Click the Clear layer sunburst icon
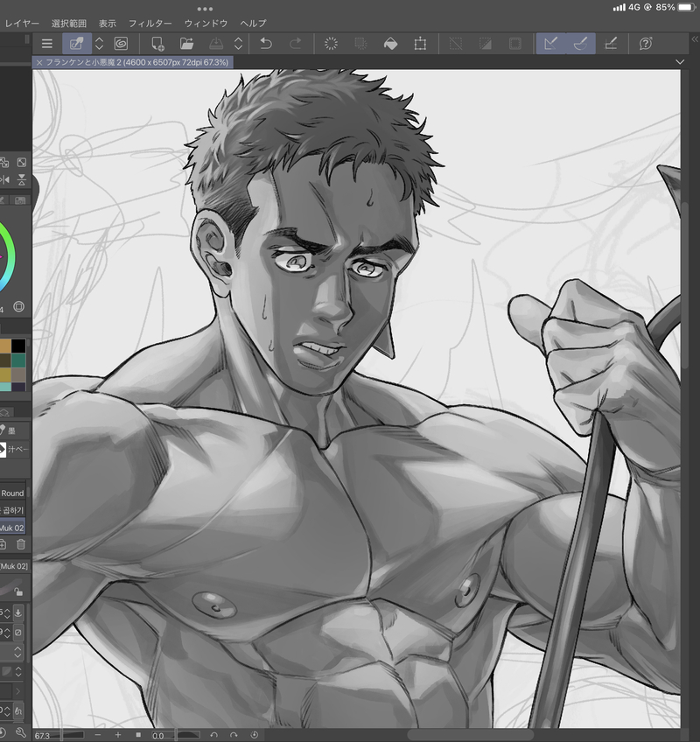700x742 pixels. point(331,44)
